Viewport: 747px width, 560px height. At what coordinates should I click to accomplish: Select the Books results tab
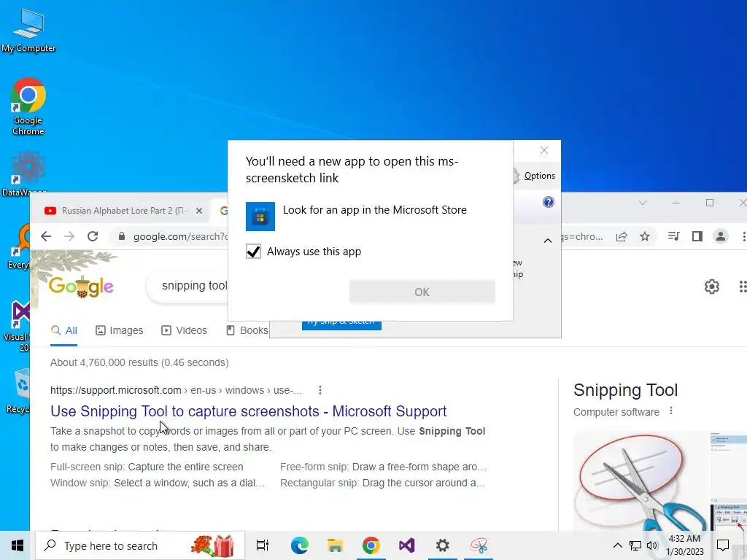[x=247, y=330]
